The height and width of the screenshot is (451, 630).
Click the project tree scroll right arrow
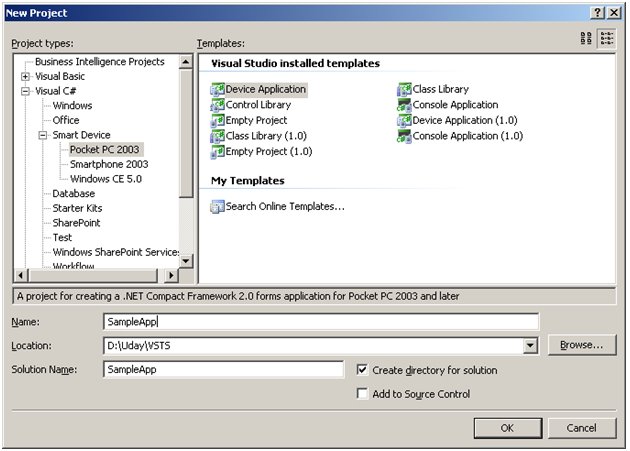[171, 276]
